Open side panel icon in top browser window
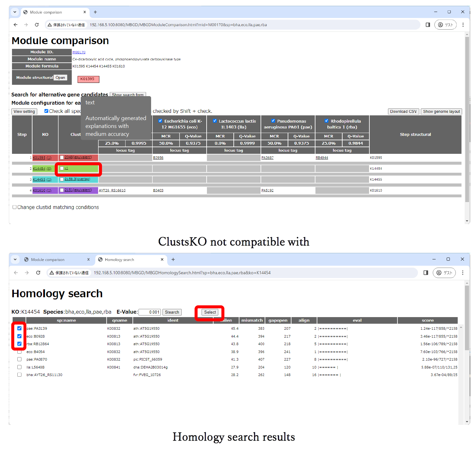The image size is (476, 452). pyautogui.click(x=428, y=25)
